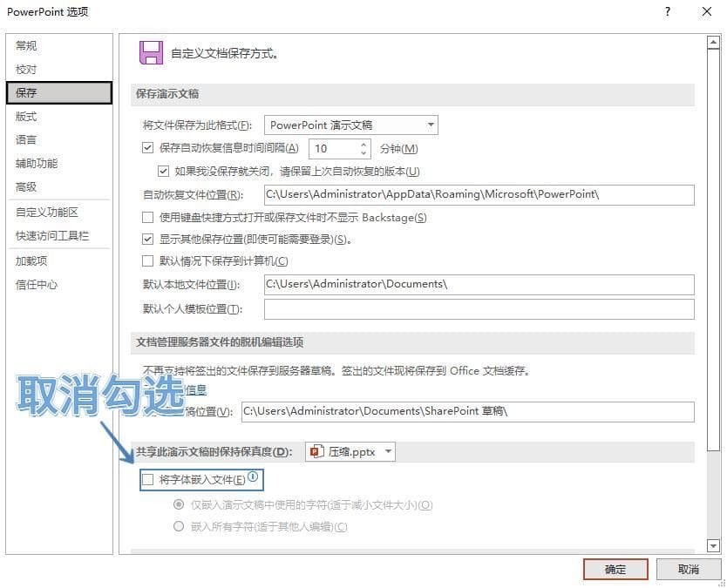727x588 pixels.
Task: Select 嵌入所有字符 radio button
Action: coord(179,526)
